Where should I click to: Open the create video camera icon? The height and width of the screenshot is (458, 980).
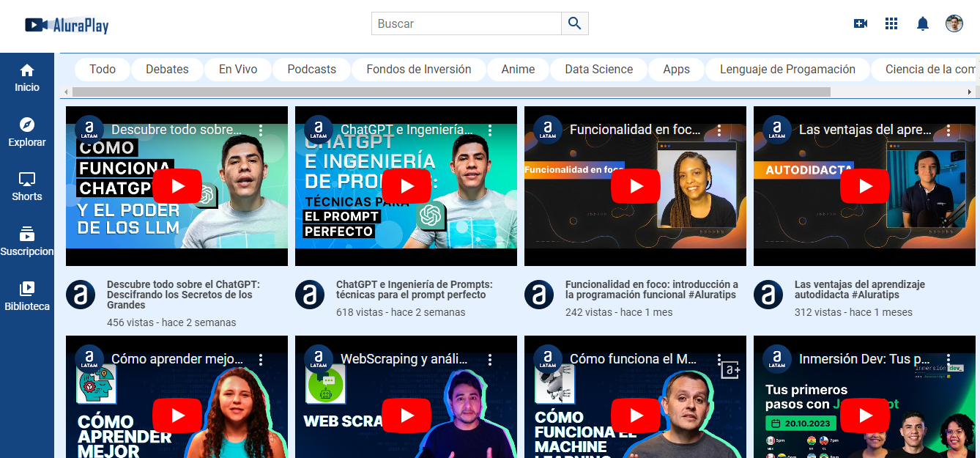coord(861,23)
